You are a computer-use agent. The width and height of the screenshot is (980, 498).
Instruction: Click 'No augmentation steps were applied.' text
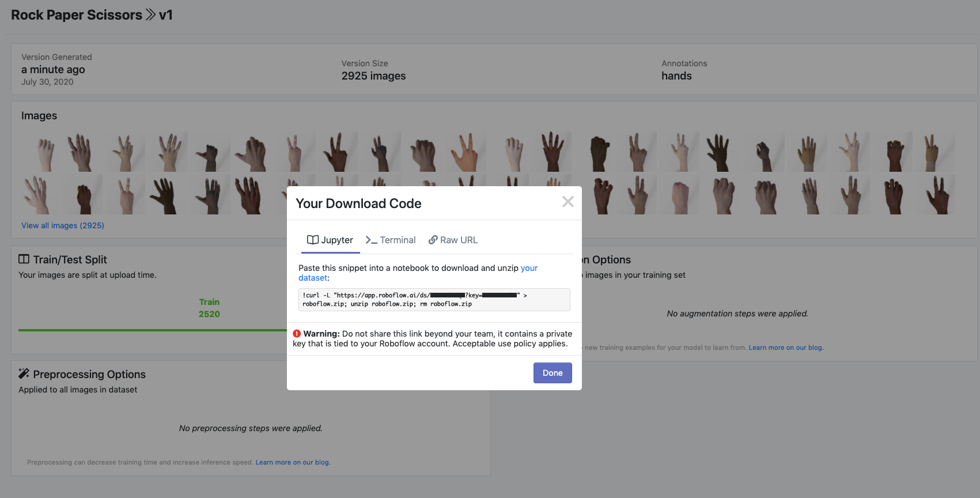pos(737,314)
